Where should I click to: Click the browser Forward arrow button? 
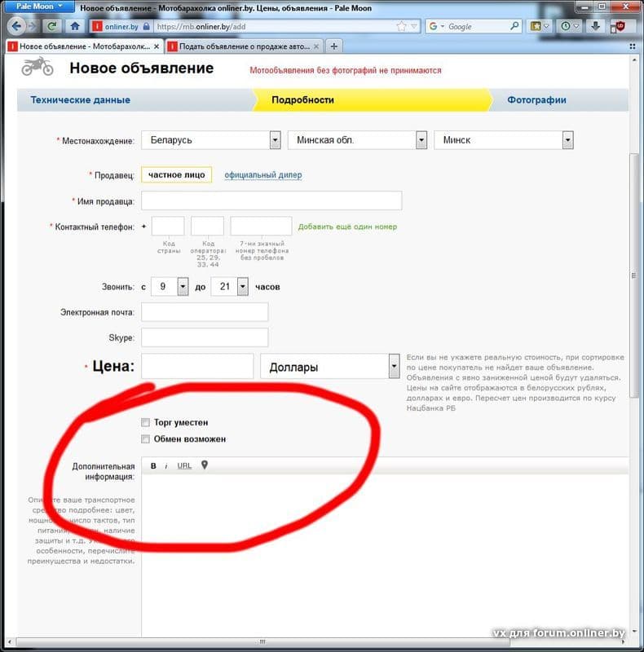pos(32,26)
